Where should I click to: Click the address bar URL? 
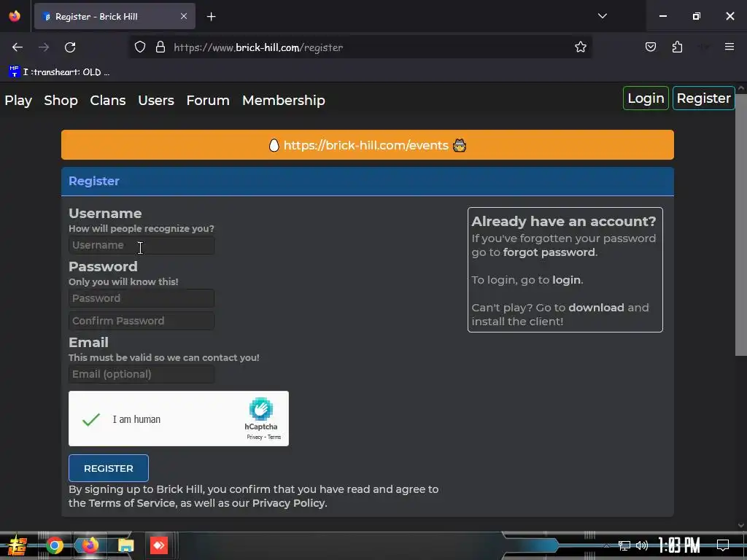click(x=258, y=47)
